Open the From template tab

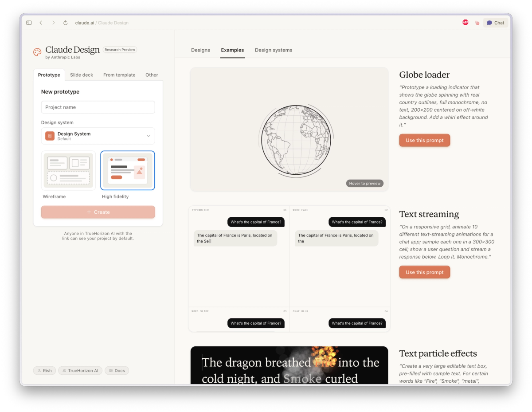(119, 75)
